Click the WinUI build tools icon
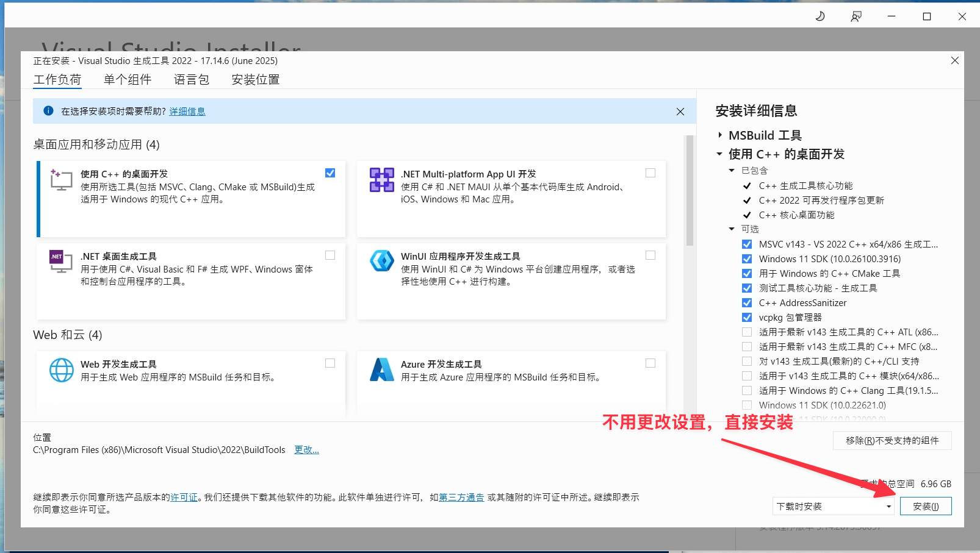 pyautogui.click(x=382, y=261)
